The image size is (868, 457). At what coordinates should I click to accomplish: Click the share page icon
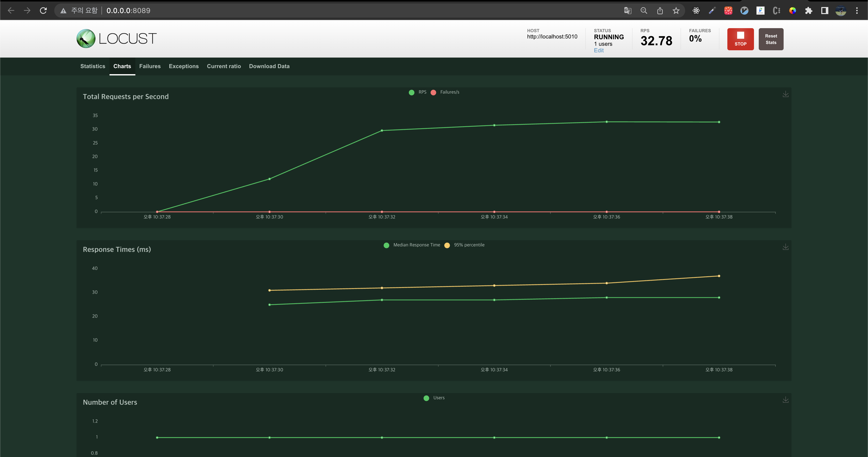click(660, 11)
